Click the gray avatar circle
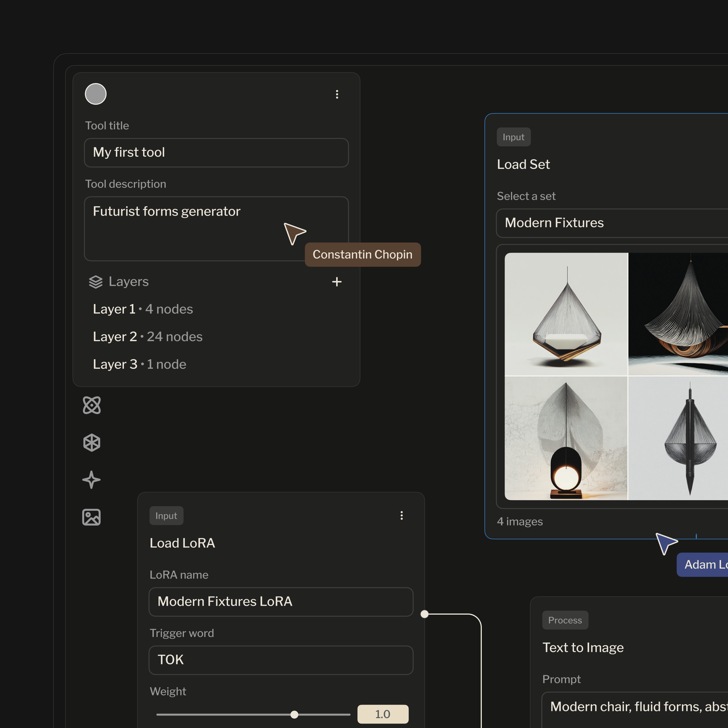 click(96, 94)
